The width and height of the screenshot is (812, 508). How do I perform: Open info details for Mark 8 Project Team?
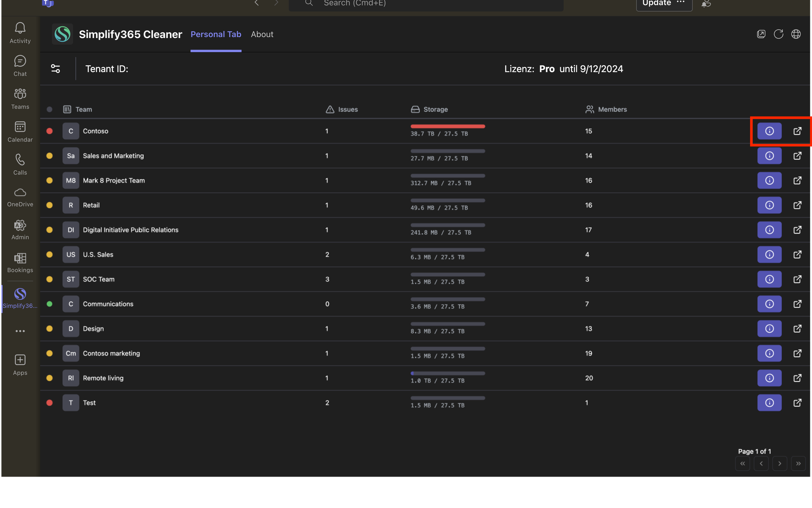tap(769, 180)
